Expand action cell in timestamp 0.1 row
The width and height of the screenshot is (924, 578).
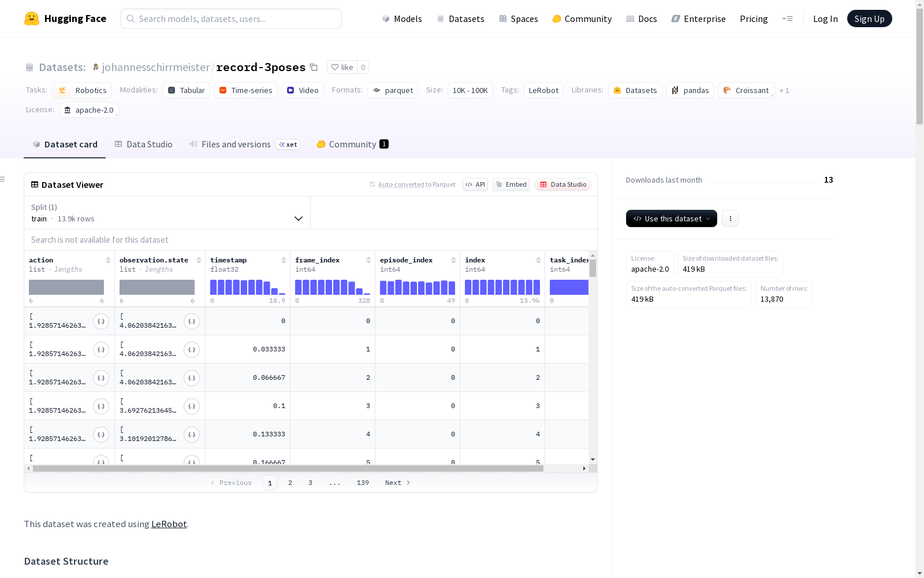click(101, 406)
